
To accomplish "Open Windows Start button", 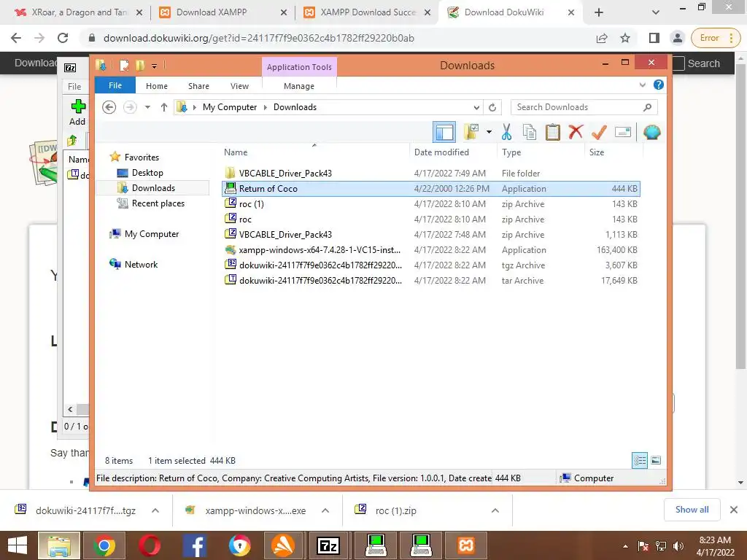I will click(18, 545).
